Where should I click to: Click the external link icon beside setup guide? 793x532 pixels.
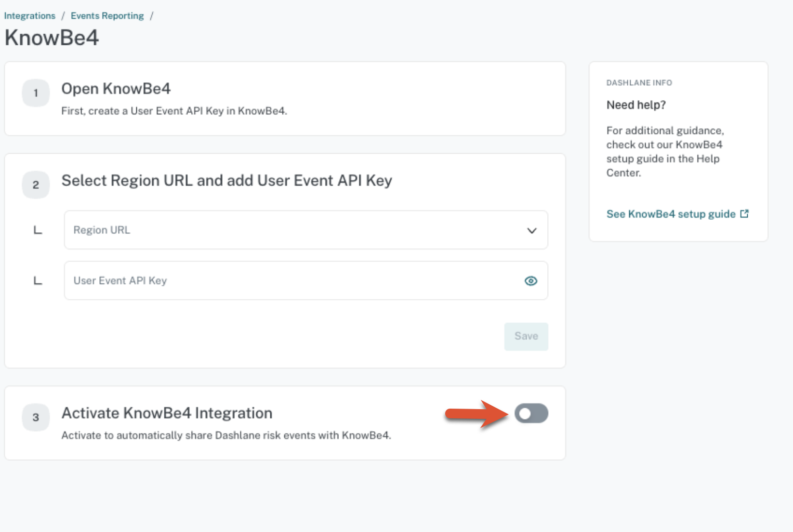pos(744,213)
